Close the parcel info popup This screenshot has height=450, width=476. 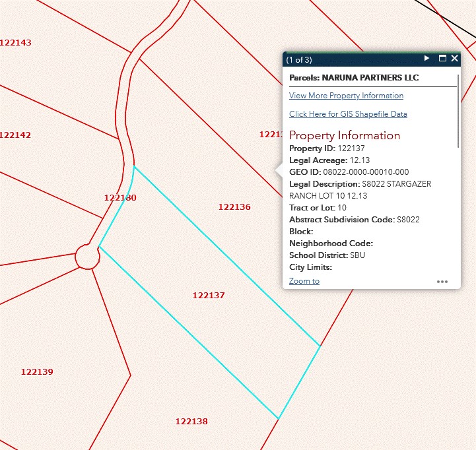pyautogui.click(x=454, y=59)
